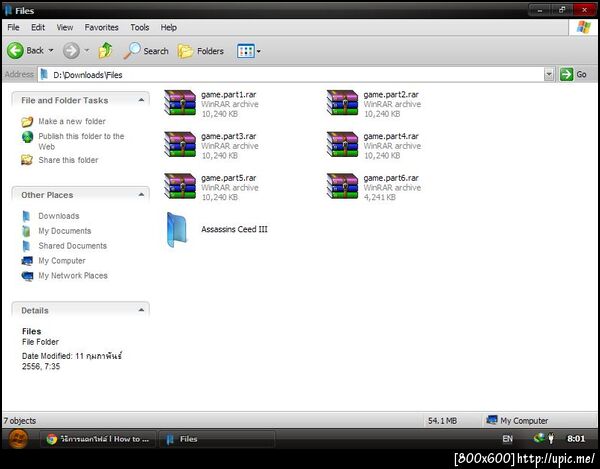Click the Make a new folder link
Viewport: 600px width, 469px height.
tap(72, 122)
